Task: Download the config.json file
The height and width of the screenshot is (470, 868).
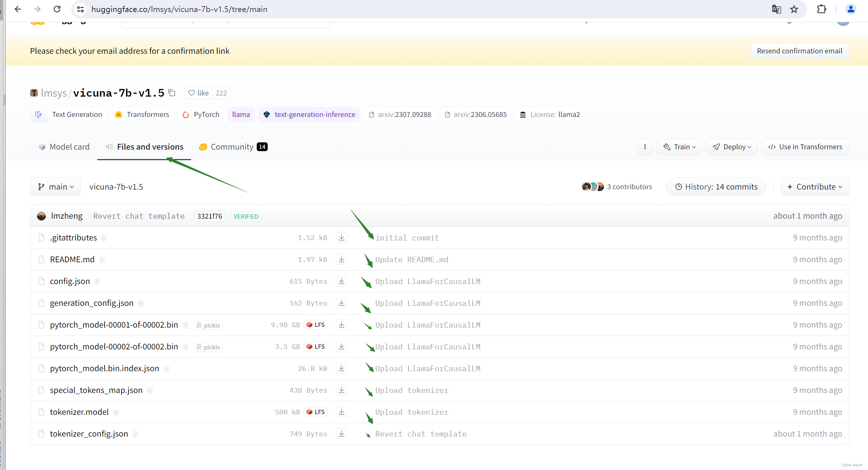Action: [x=341, y=281]
